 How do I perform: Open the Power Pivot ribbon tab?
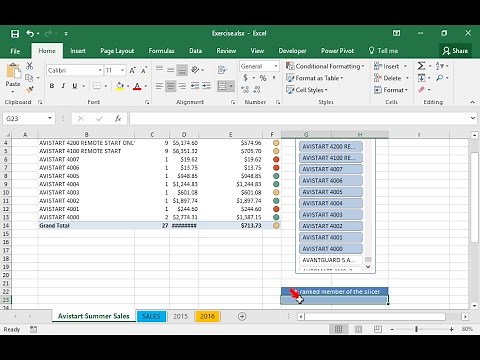(x=337, y=51)
